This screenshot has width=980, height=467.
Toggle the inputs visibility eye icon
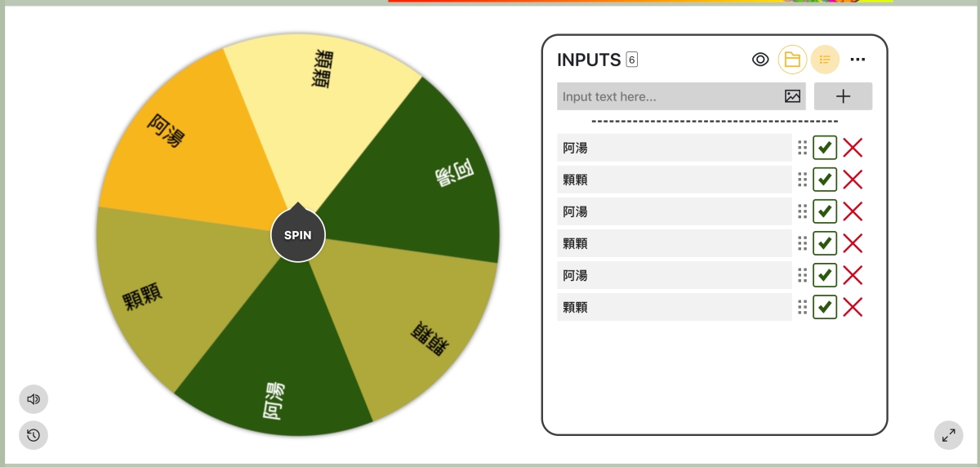point(760,60)
